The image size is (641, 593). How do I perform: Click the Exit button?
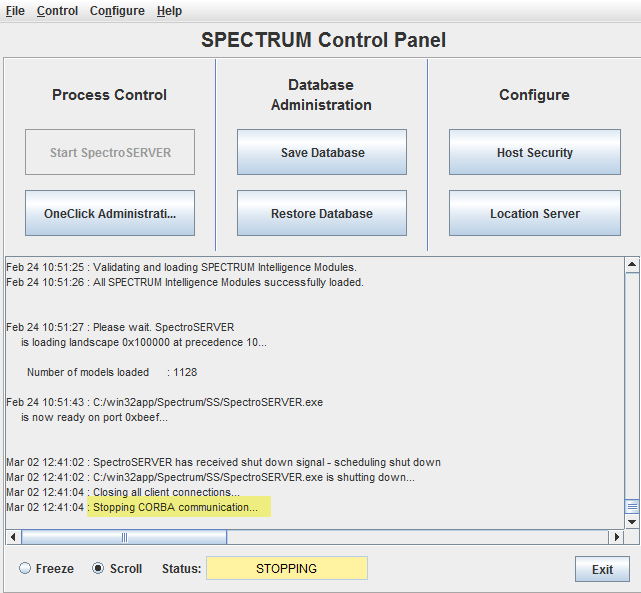pyautogui.click(x=602, y=569)
